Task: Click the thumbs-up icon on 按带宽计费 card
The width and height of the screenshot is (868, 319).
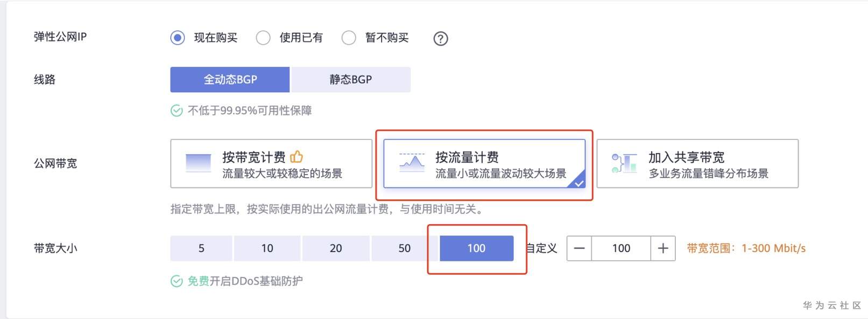Action: 297,156
